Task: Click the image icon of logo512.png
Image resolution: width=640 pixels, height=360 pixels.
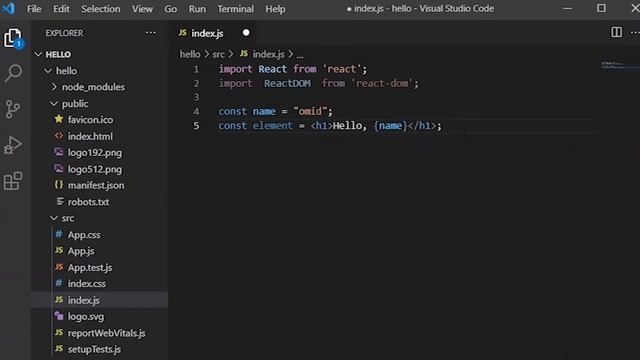Action: tap(59, 169)
